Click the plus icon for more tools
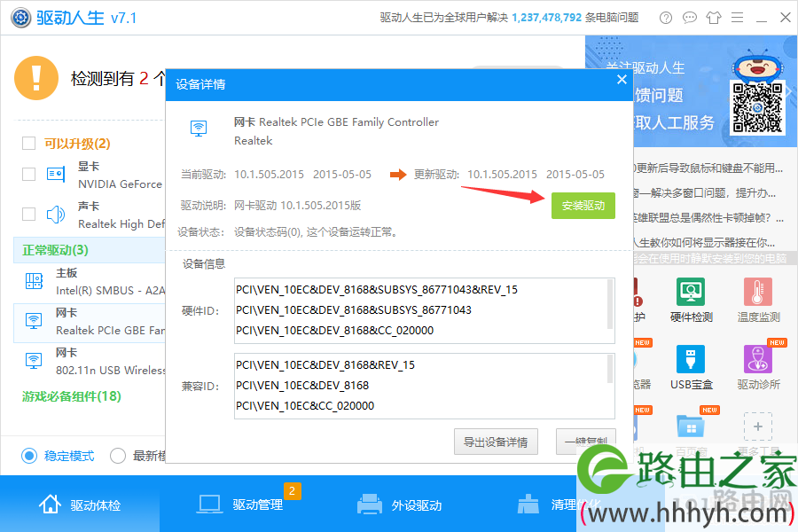798x532 pixels. coord(758,426)
